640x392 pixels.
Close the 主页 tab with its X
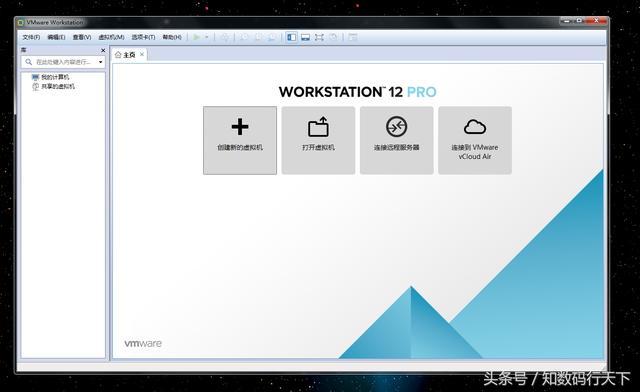[142, 54]
